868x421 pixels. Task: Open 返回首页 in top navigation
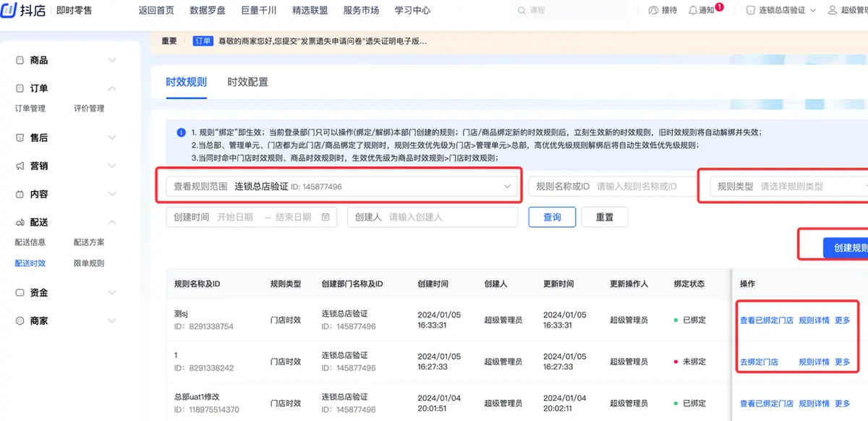156,10
